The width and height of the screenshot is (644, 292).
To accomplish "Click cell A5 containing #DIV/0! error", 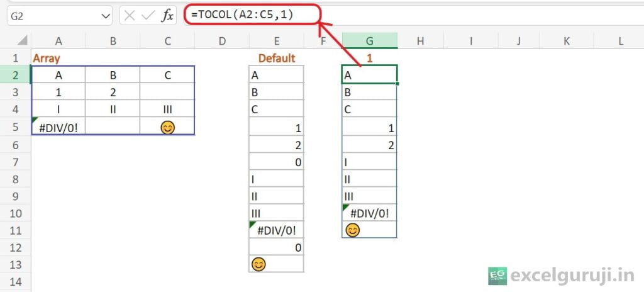I will [58, 127].
